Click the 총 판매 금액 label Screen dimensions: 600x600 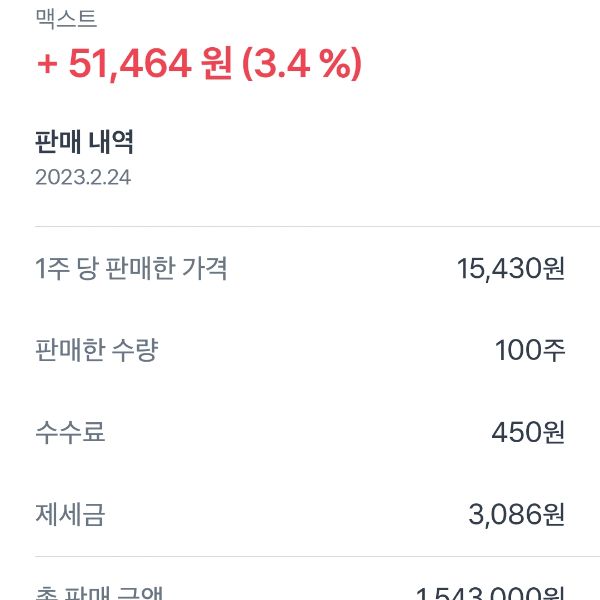click(100, 592)
